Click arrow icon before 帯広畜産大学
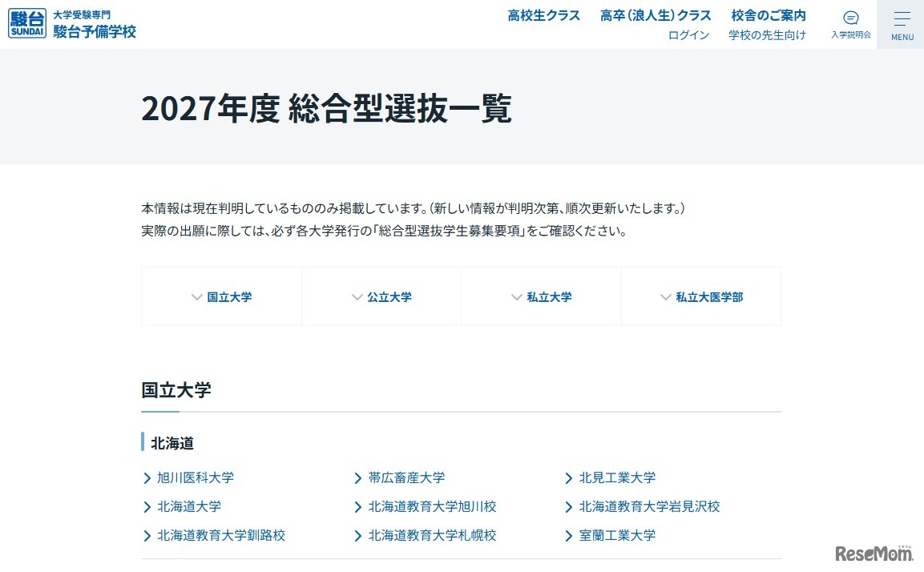The image size is (924, 572). (357, 478)
